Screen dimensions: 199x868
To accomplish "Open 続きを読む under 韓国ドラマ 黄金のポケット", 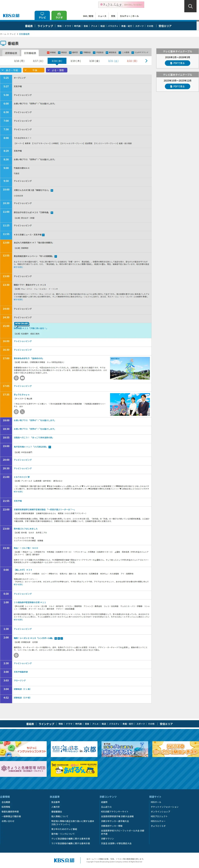I will (x=18, y=300).
